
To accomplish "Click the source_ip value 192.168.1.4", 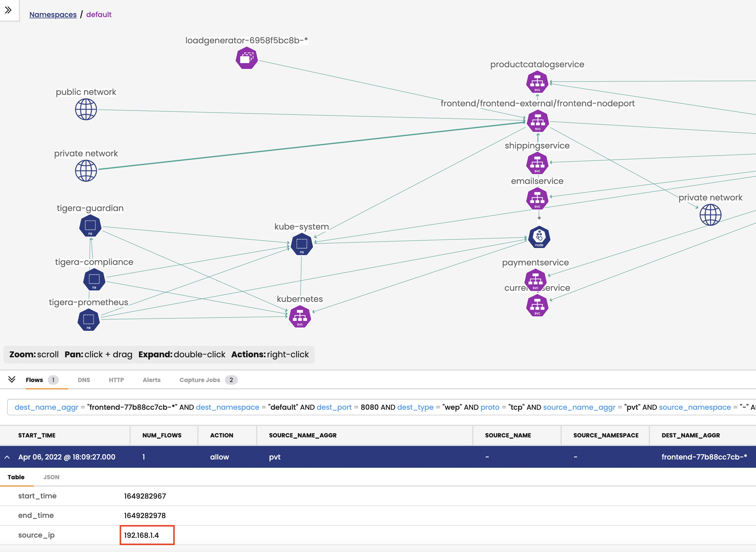I will tap(142, 535).
